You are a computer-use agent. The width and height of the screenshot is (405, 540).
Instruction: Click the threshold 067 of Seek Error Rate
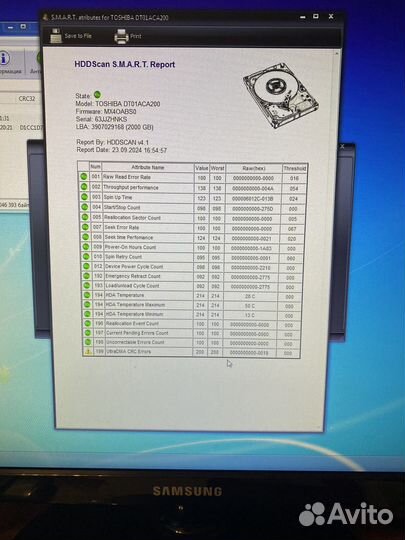(292, 229)
